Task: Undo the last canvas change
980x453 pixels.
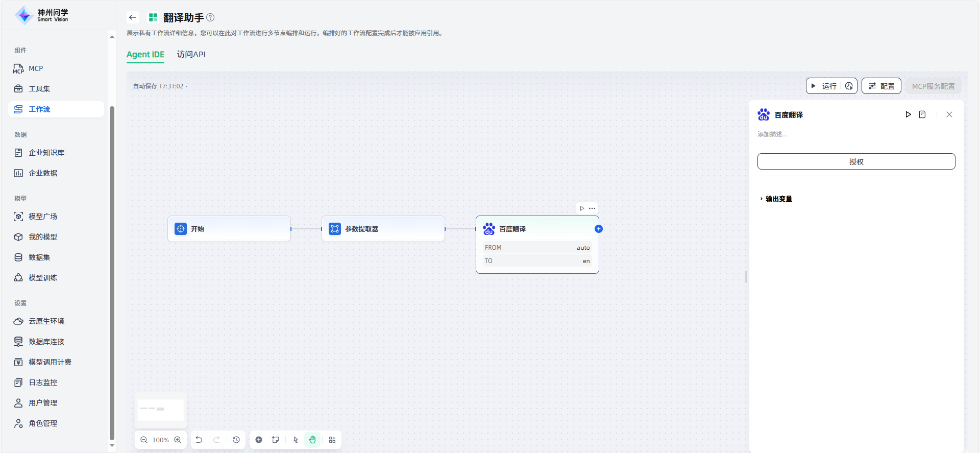Action: [199, 440]
